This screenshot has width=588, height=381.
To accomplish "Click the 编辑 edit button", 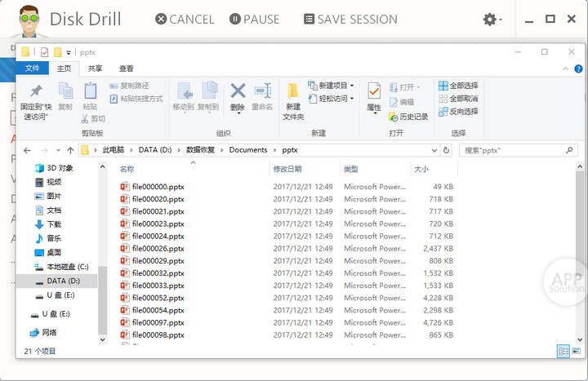I will click(x=402, y=102).
